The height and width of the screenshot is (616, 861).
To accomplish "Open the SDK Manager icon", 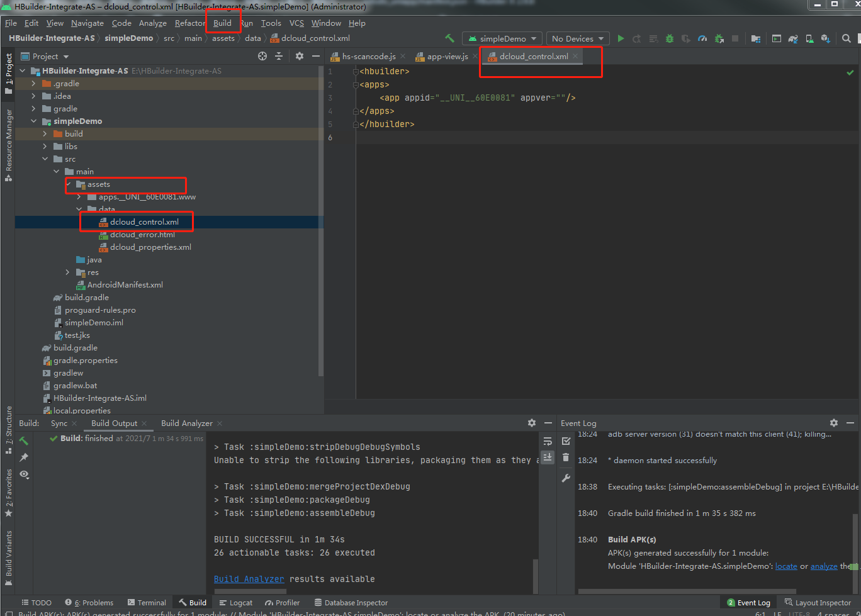I will pos(825,38).
